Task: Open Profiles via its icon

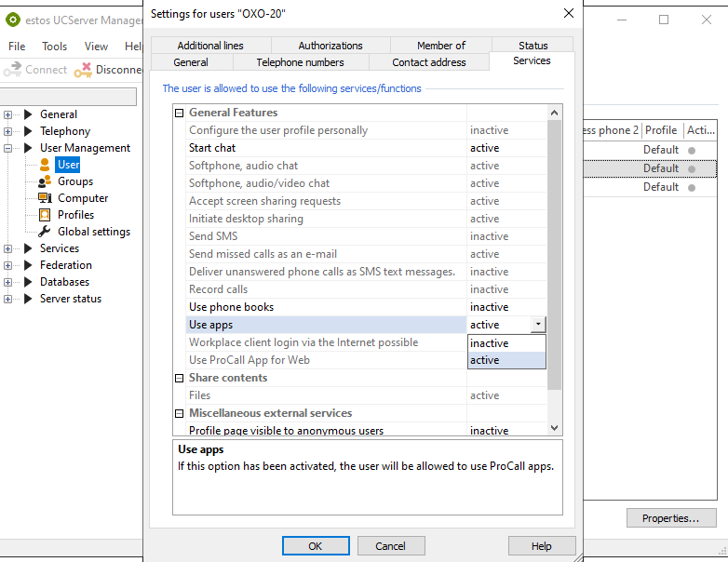Action: coord(45,215)
